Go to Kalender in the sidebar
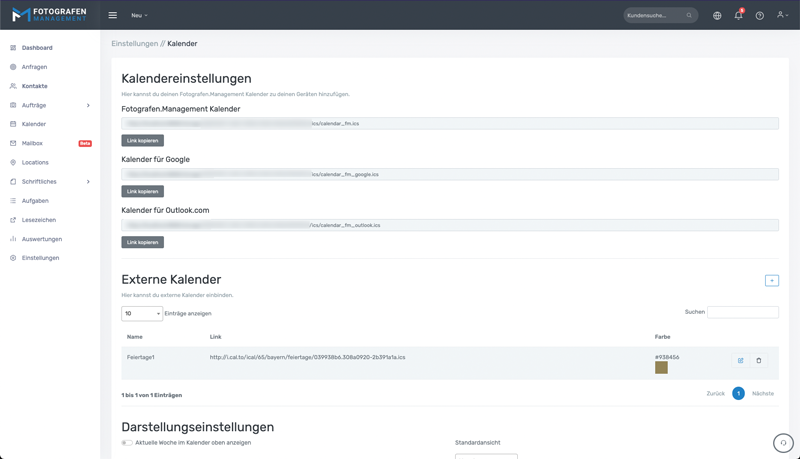Image resolution: width=800 pixels, height=459 pixels. pos(34,124)
